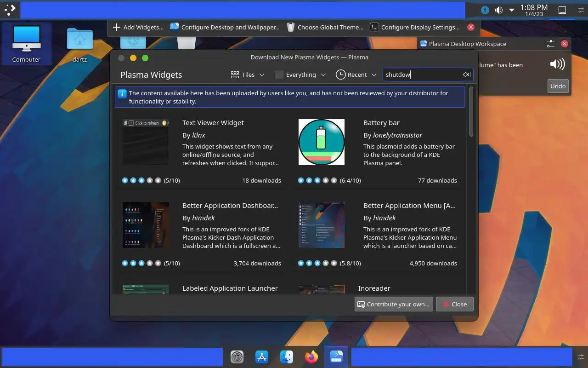The height and width of the screenshot is (368, 588).
Task: Clear the search text with the clear icon
Action: tap(467, 75)
